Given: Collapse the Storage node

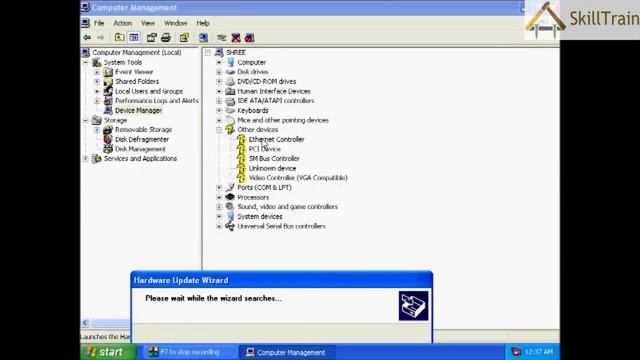Looking at the screenshot, I should pos(86,120).
